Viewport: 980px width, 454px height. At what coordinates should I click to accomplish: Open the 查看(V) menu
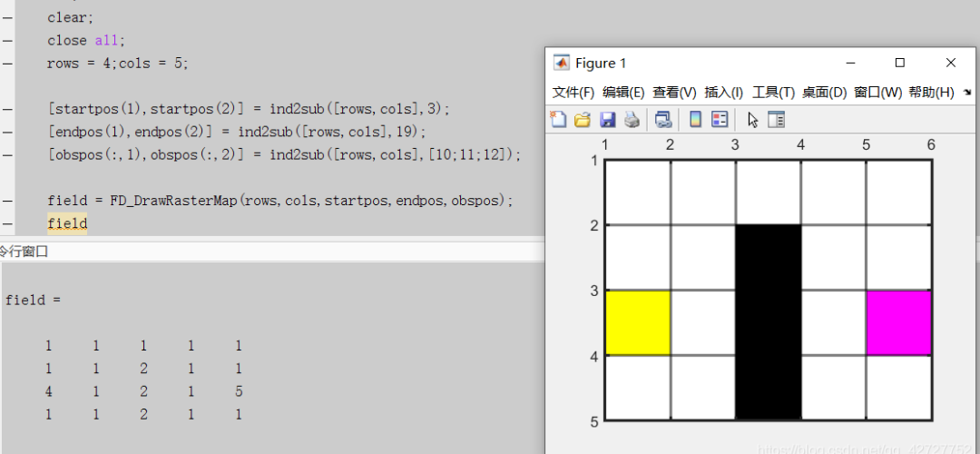click(x=674, y=93)
